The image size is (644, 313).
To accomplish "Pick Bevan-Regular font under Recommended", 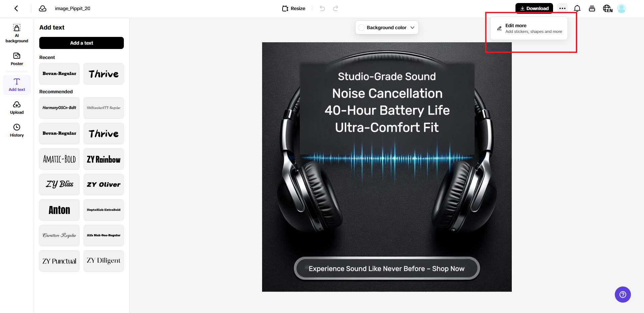I will click(x=59, y=134).
